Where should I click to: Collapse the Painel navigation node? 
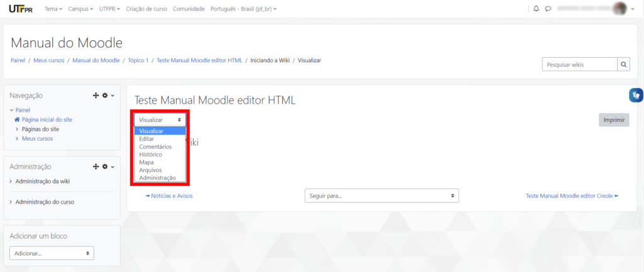pos(11,111)
